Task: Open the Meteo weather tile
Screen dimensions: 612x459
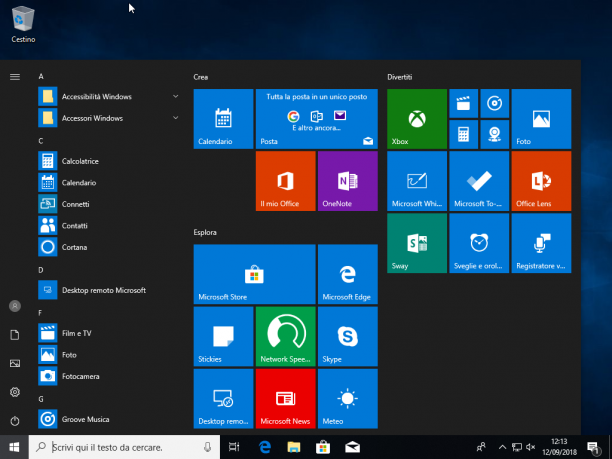Action: (x=348, y=399)
